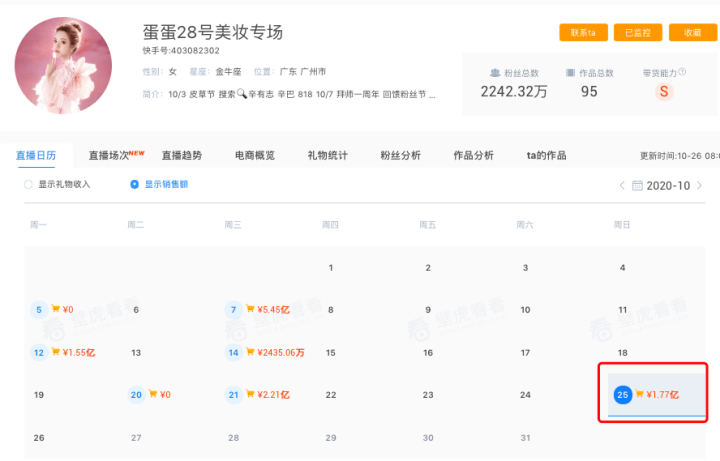The width and height of the screenshot is (720, 461).
Task: Go to previous month arrow
Action: (x=622, y=186)
